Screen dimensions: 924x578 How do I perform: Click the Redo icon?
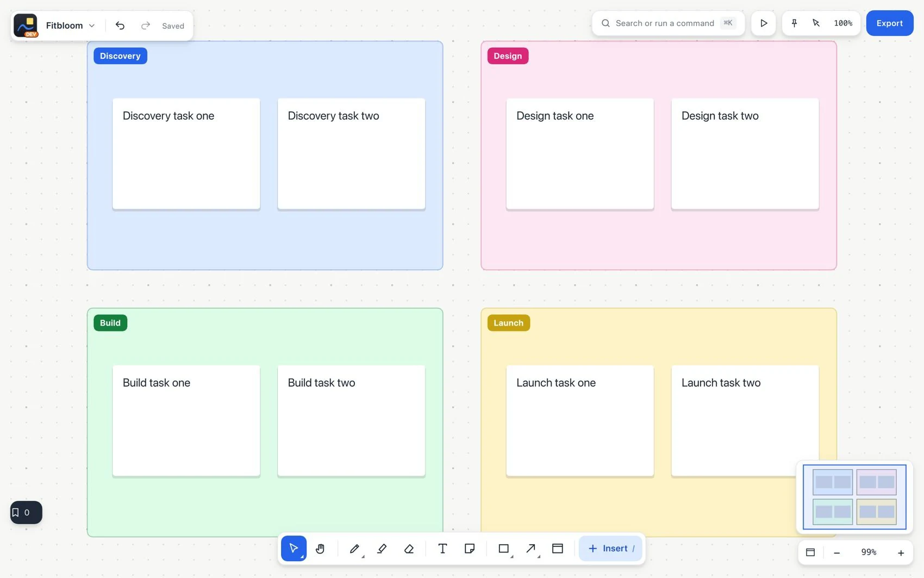tap(145, 26)
